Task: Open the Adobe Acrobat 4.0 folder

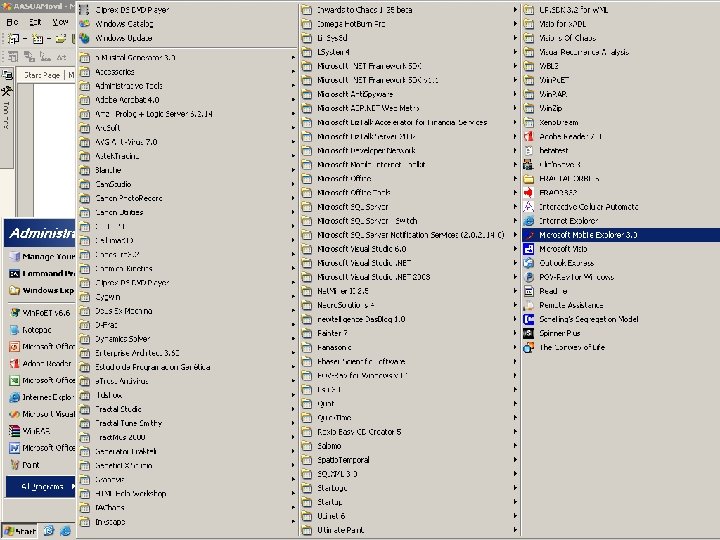Action: pos(187,100)
